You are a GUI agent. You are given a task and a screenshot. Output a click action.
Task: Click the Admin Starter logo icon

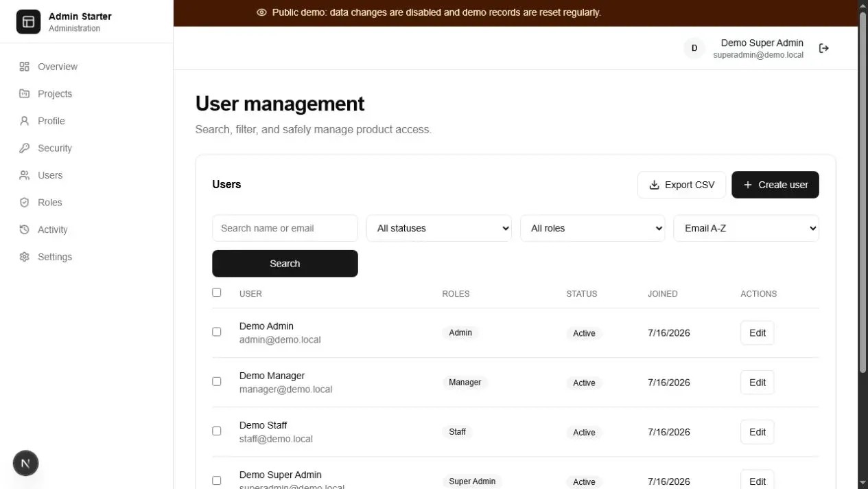click(28, 22)
